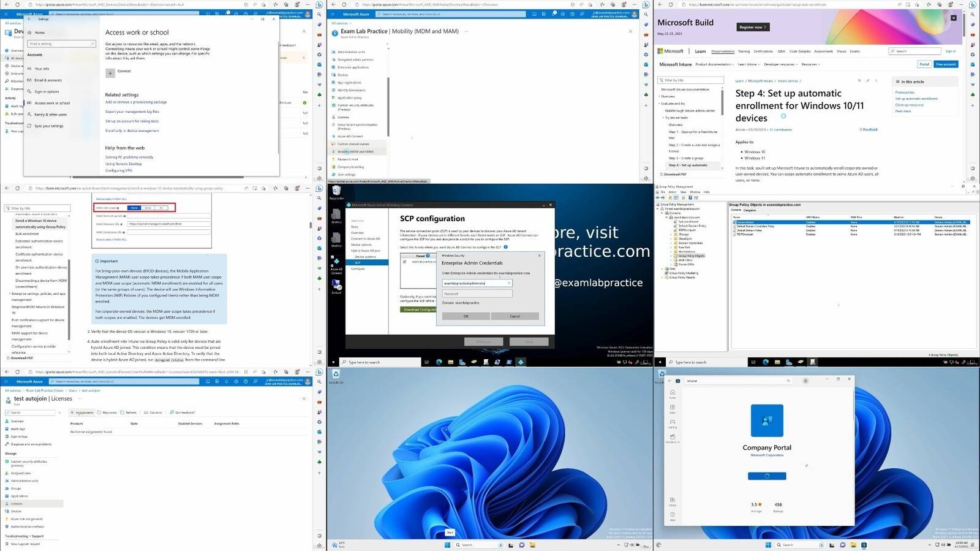Expand Resources dropdown on Learn page
This screenshot has height=551, width=980.
tap(811, 64)
